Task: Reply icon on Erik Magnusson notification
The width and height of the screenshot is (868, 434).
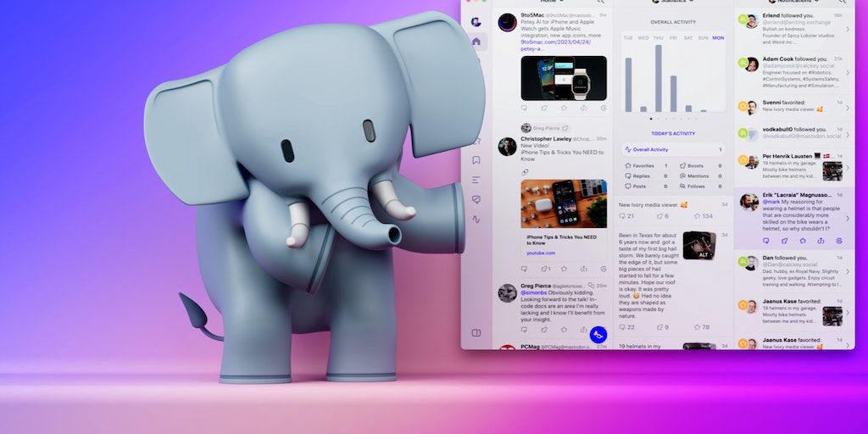Action: pos(766,241)
